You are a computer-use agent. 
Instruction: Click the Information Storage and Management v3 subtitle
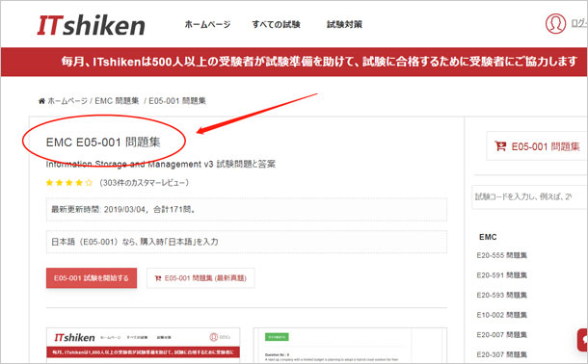[161, 164]
